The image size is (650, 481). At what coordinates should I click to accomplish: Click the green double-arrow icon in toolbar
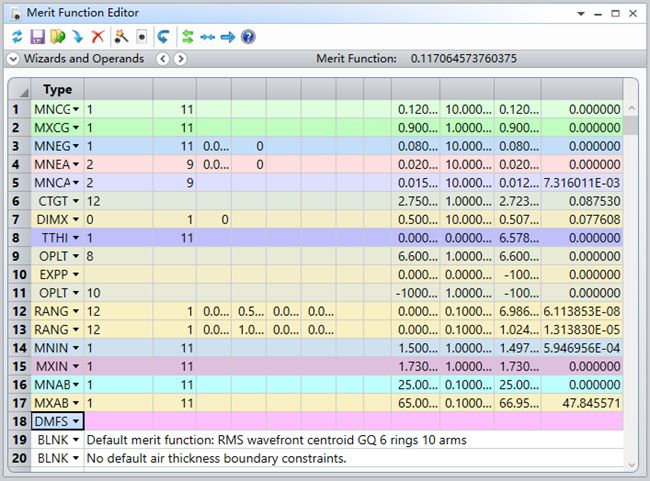pyautogui.click(x=186, y=37)
